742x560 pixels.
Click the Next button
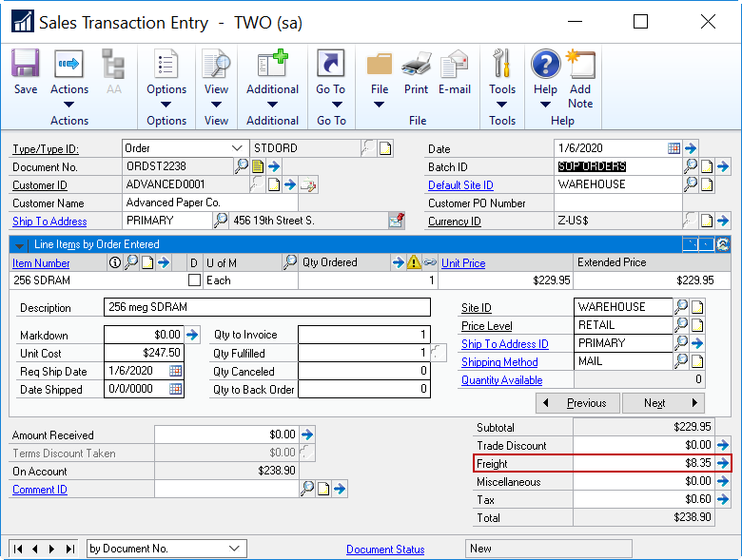pyautogui.click(x=663, y=403)
